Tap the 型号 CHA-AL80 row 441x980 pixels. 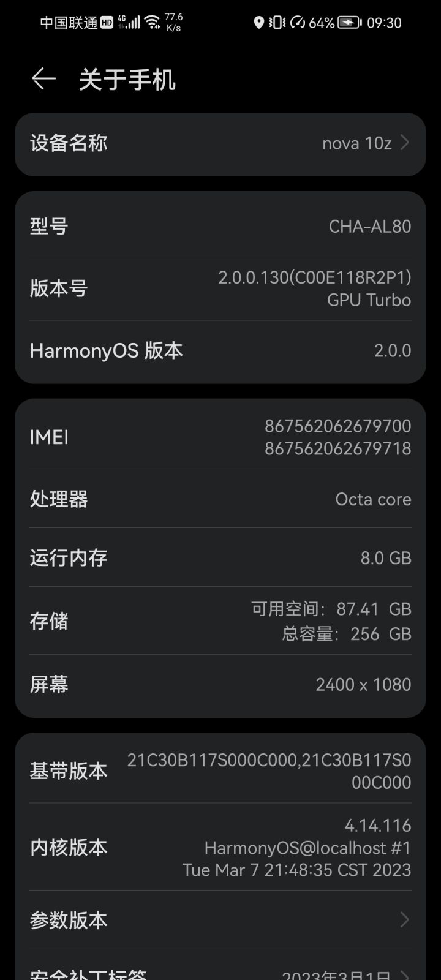(221, 226)
